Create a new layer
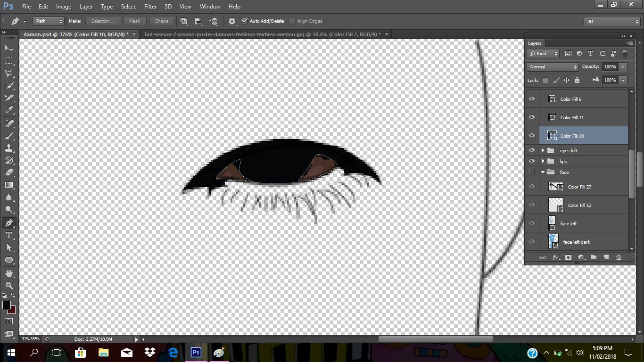644x362 pixels. [x=606, y=257]
